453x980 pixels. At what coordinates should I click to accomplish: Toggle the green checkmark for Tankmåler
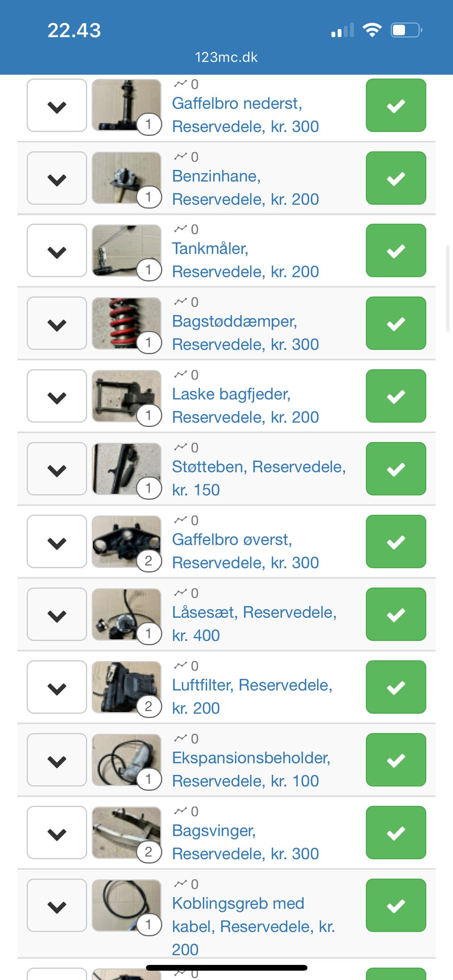(396, 250)
